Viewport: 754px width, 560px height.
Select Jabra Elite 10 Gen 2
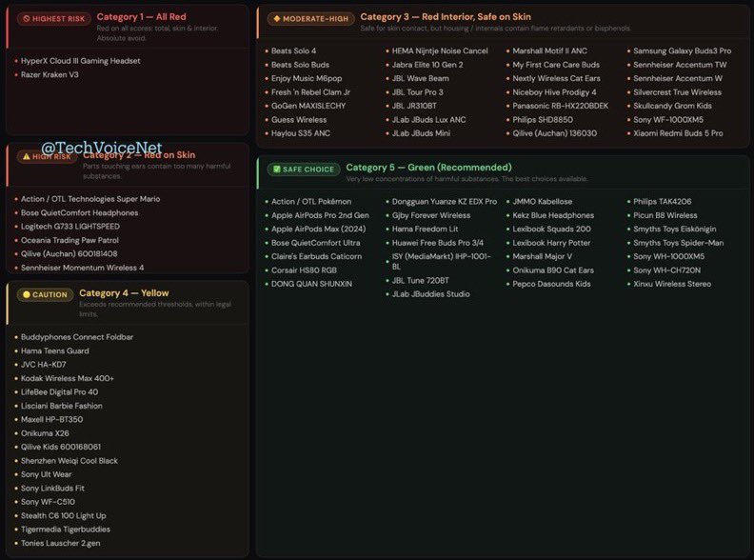[x=427, y=65]
